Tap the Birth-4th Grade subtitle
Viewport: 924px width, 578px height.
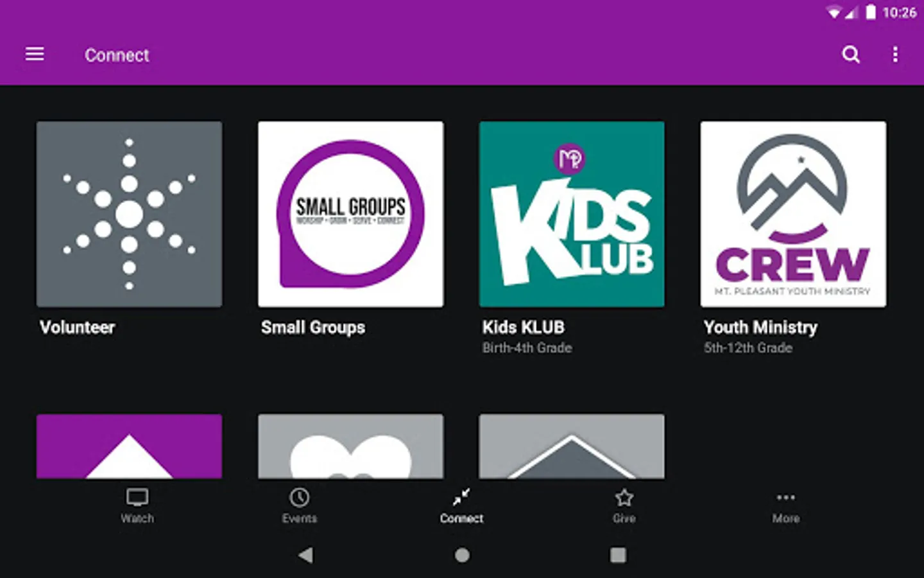pos(527,348)
